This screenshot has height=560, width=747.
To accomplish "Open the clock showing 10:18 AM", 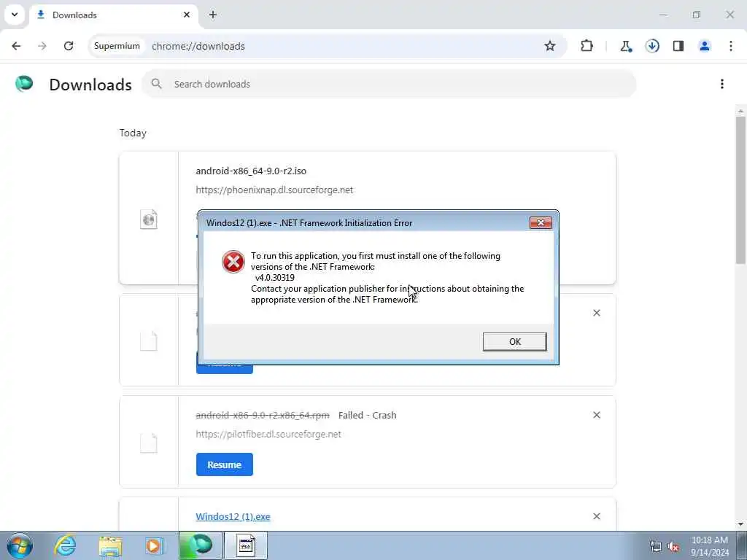I will pos(710,546).
